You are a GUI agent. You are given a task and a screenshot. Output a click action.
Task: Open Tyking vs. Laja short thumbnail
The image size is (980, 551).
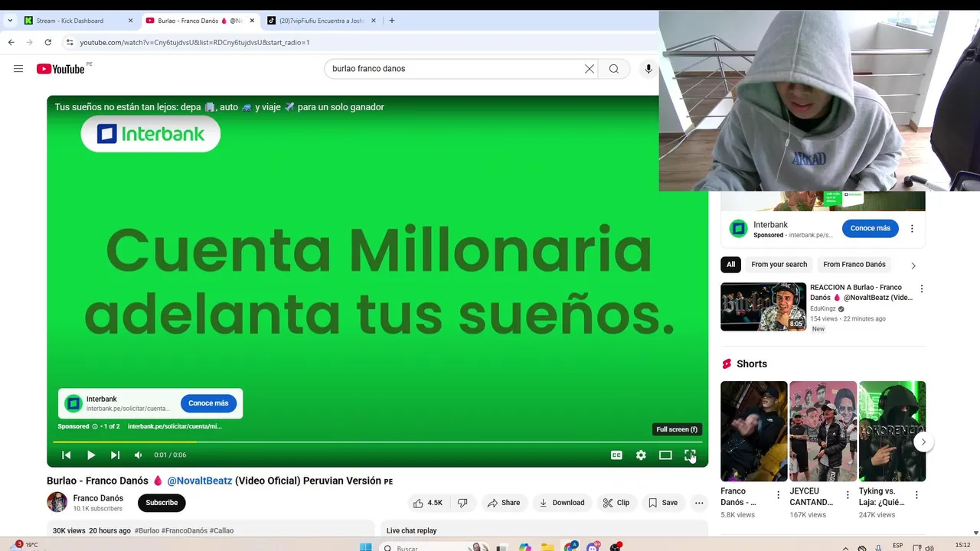892,431
